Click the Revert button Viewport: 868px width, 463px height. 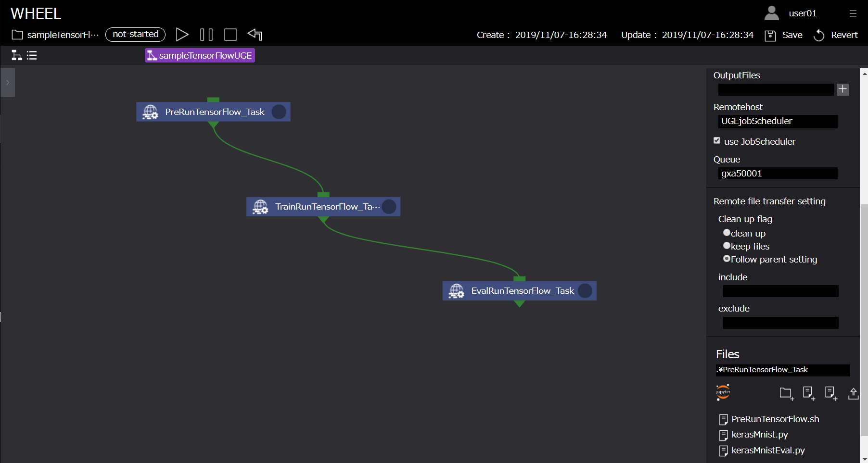tap(836, 35)
